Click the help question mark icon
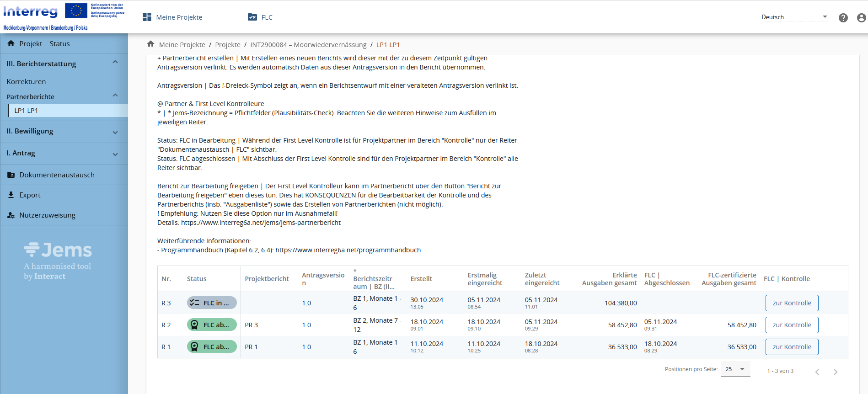Viewport: 868px width, 394px height. pos(843,18)
